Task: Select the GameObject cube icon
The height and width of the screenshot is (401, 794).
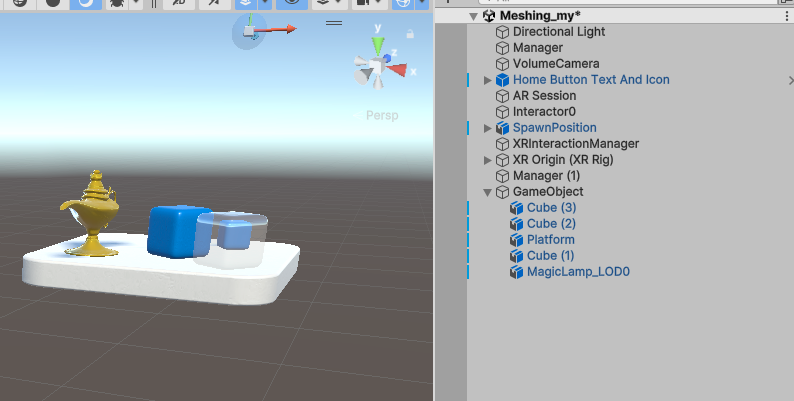Action: 502,192
